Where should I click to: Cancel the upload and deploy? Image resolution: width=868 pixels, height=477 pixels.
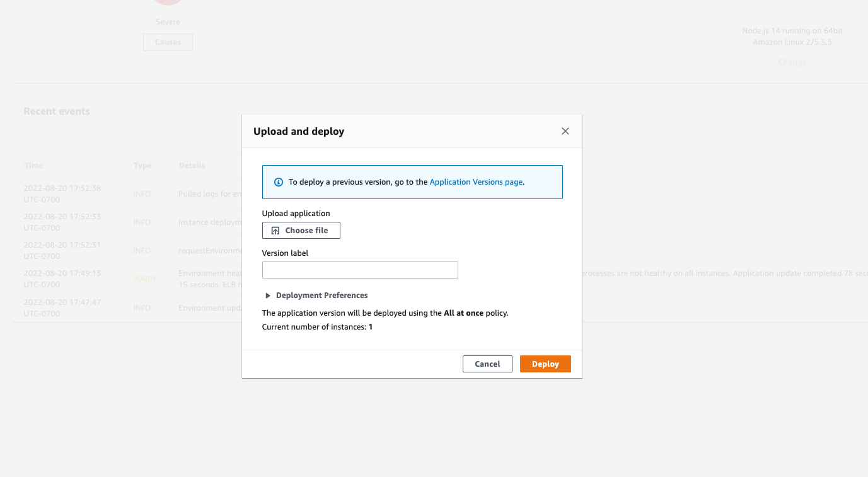(x=487, y=364)
